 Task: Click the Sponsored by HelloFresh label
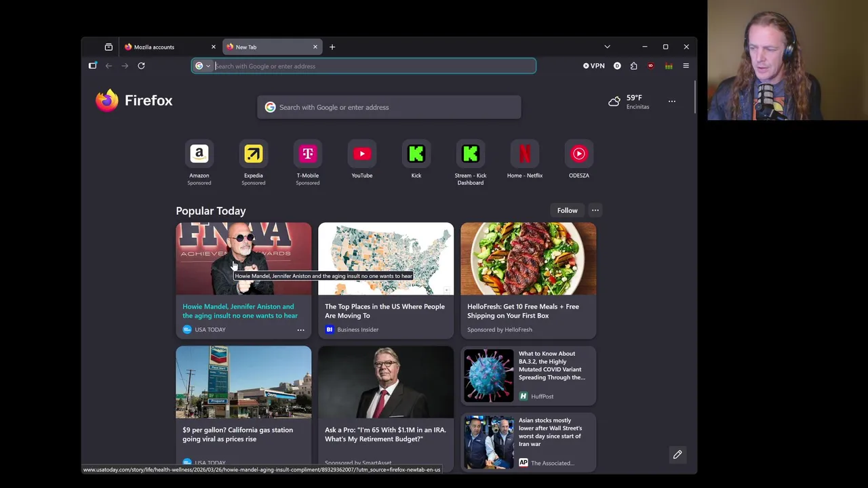click(x=500, y=329)
